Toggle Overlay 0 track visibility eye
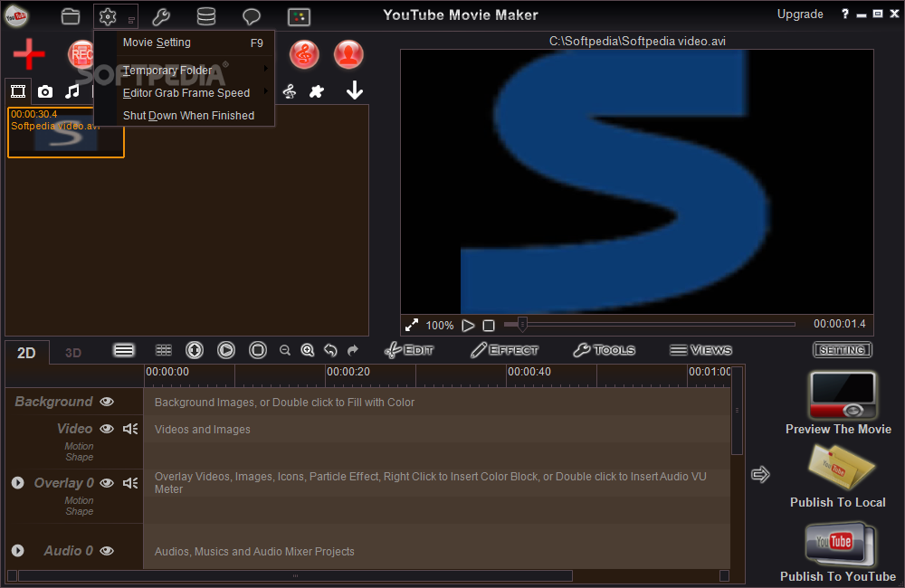905x588 pixels. pyautogui.click(x=107, y=483)
